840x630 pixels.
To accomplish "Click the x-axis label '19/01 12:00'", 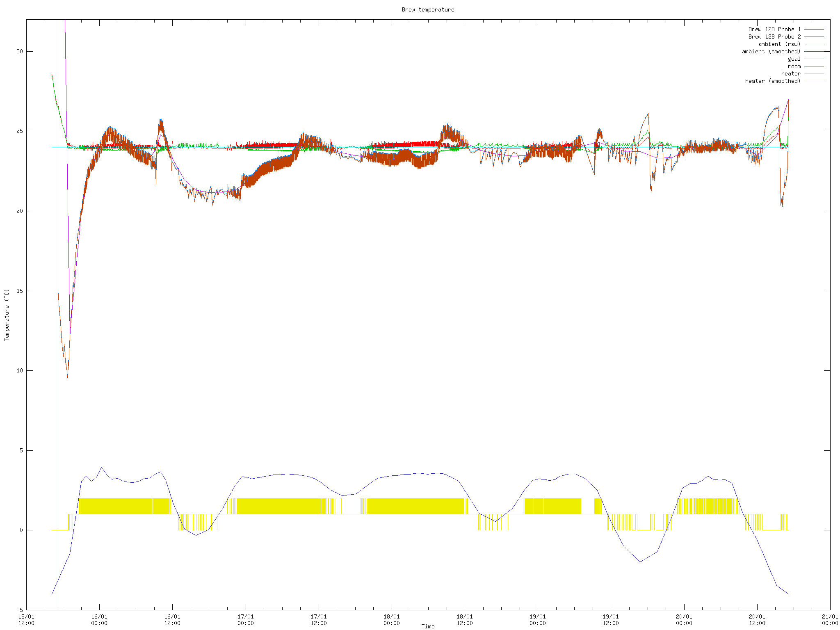I will 611,620.
